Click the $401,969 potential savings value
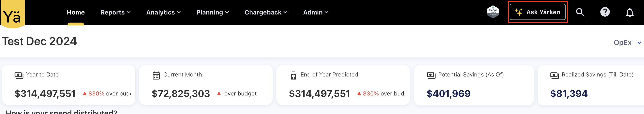 [448, 94]
